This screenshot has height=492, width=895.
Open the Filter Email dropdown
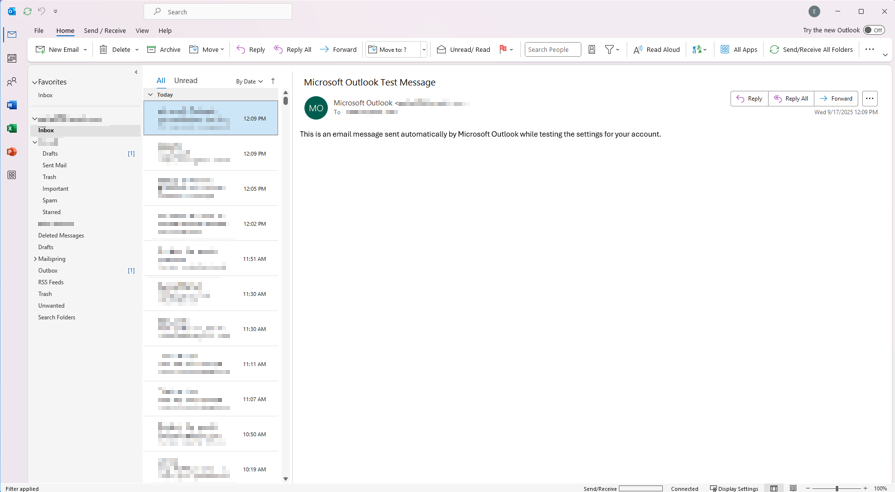(612, 50)
